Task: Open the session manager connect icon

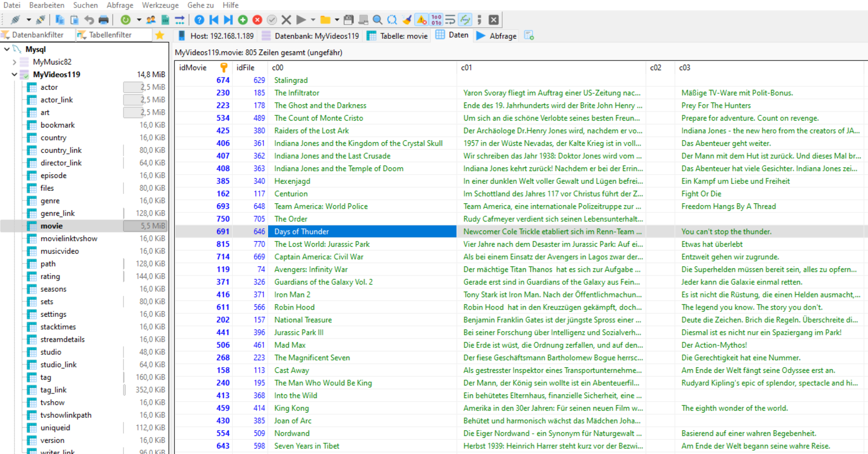Action: pos(15,20)
